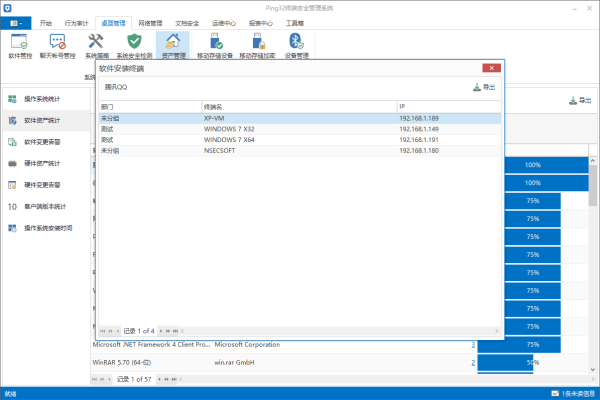Open the 设备管理 bluetooth tool

[296, 46]
